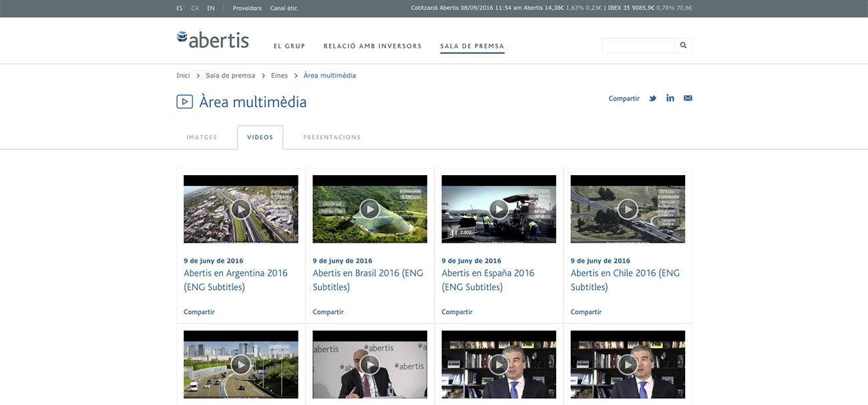868x405 pixels.
Task: Share the page via email icon
Action: point(688,98)
